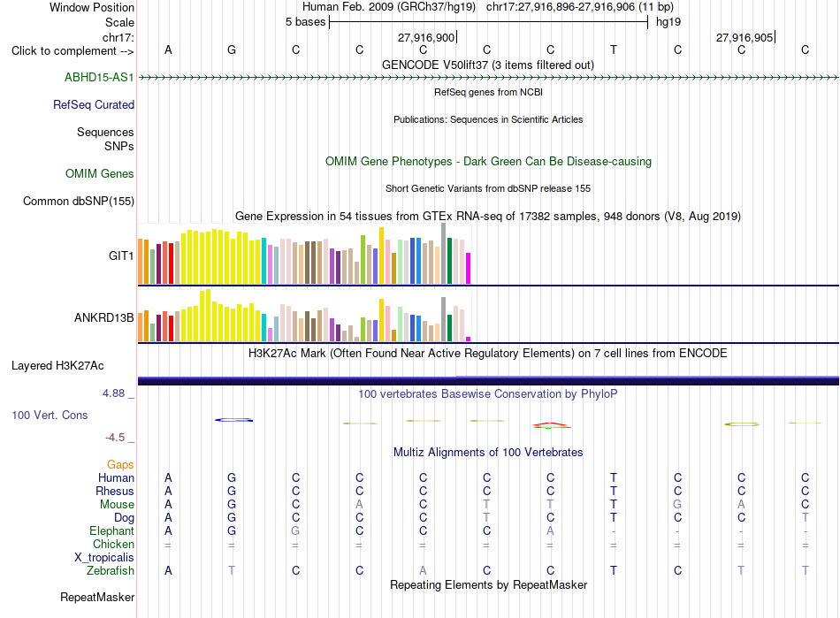
Task: Select the ANKRD13B expression label
Action: coord(104,317)
